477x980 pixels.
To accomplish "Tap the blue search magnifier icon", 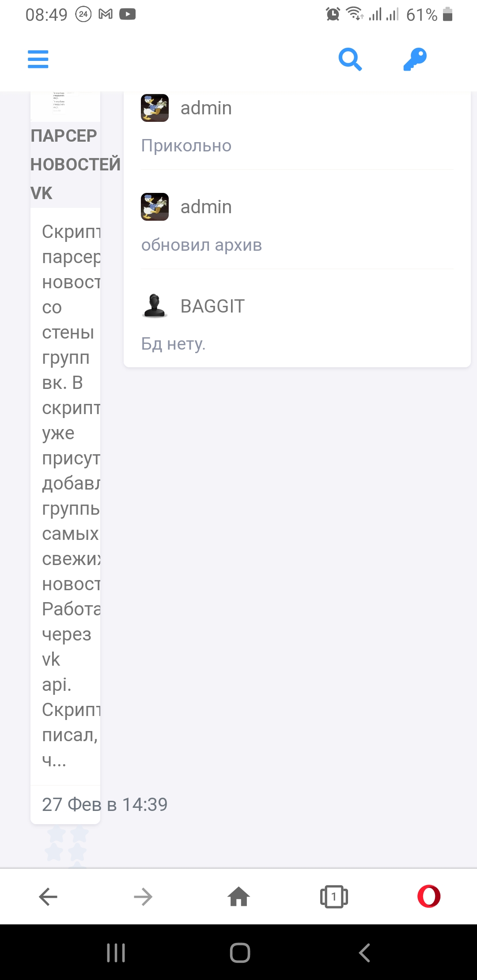I will tap(350, 59).
